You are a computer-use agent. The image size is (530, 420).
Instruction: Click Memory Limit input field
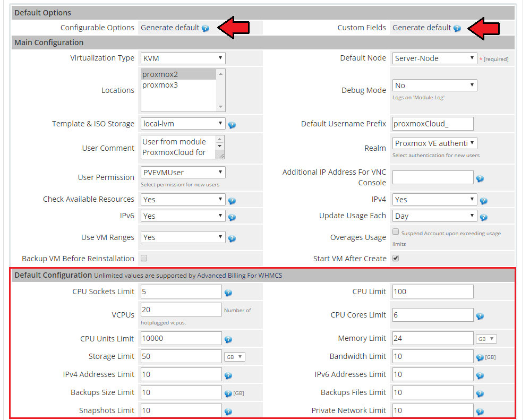[x=433, y=338]
